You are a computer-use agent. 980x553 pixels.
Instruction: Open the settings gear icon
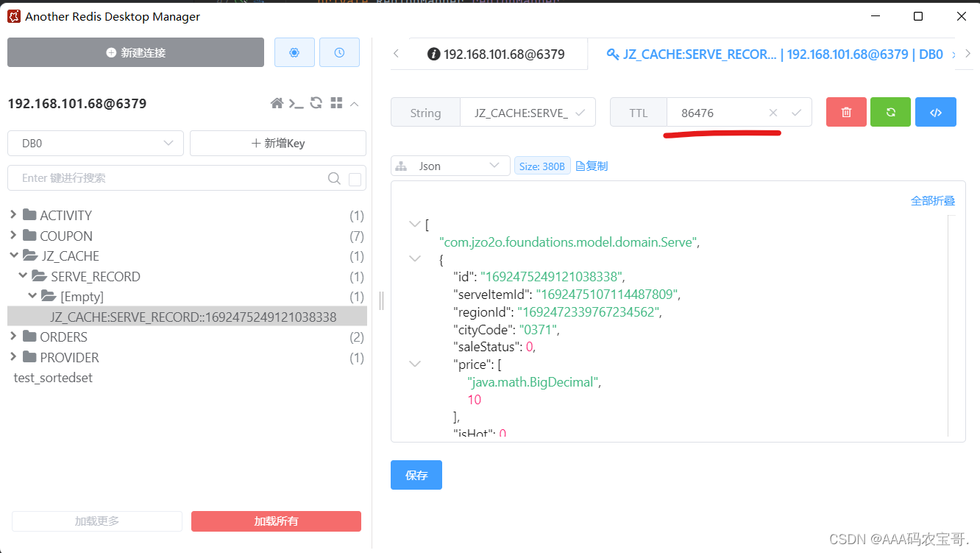click(x=294, y=52)
